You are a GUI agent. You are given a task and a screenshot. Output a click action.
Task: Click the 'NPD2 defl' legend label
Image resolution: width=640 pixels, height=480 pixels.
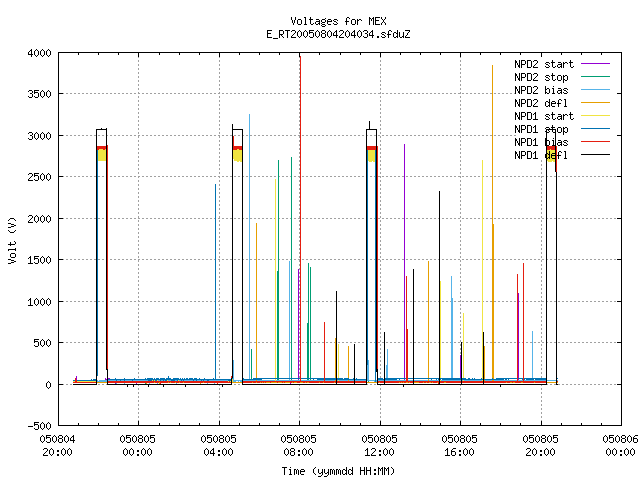(541, 103)
